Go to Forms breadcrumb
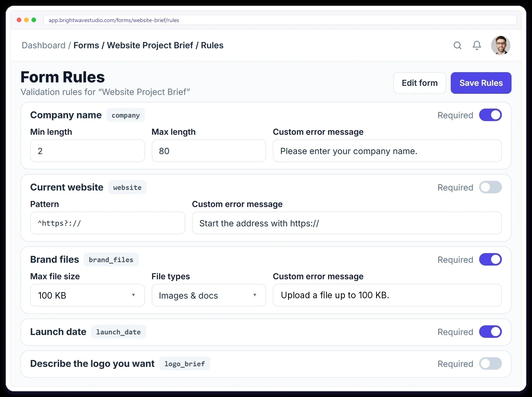Viewport: 532px width, 397px height. pos(86,45)
